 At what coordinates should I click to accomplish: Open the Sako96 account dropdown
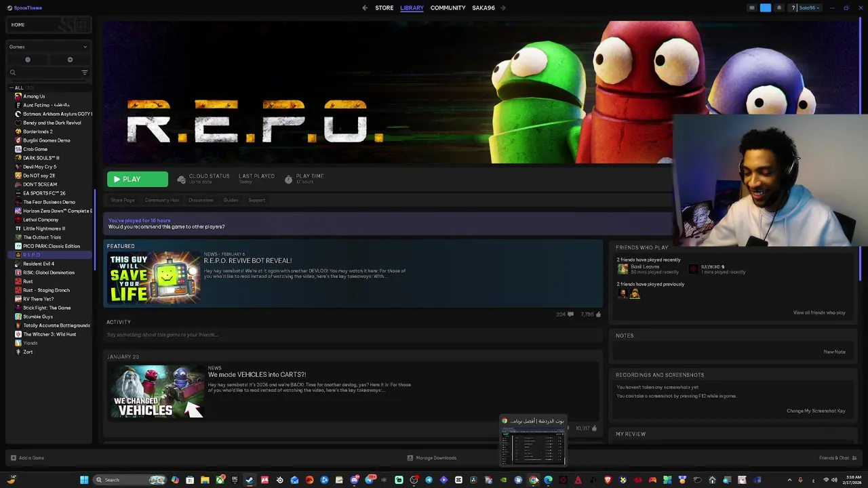810,8
